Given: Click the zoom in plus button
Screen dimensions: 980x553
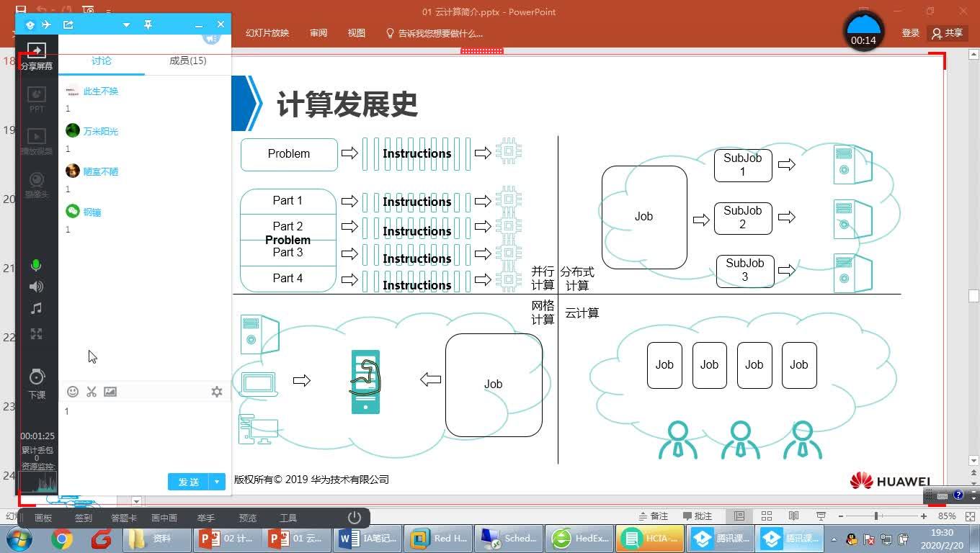Looking at the screenshot, I should click(x=924, y=516).
